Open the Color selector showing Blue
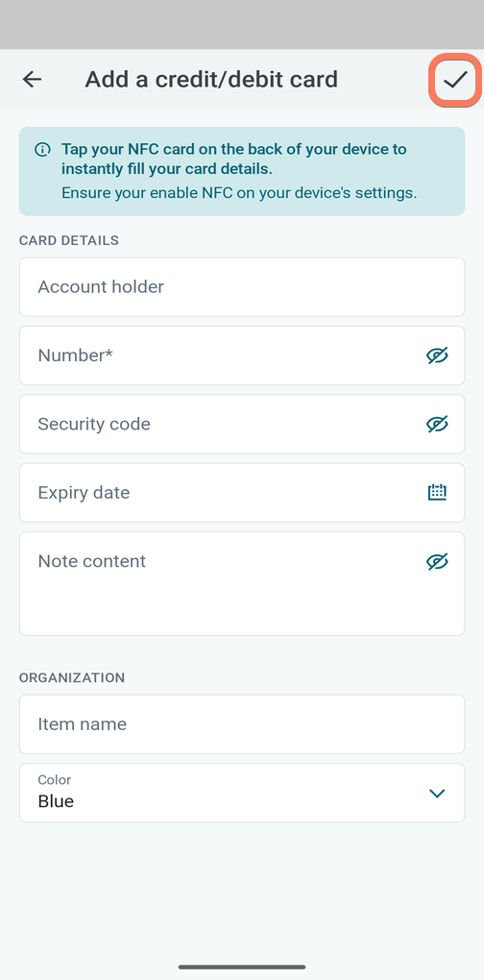The width and height of the screenshot is (484, 980). (x=242, y=793)
